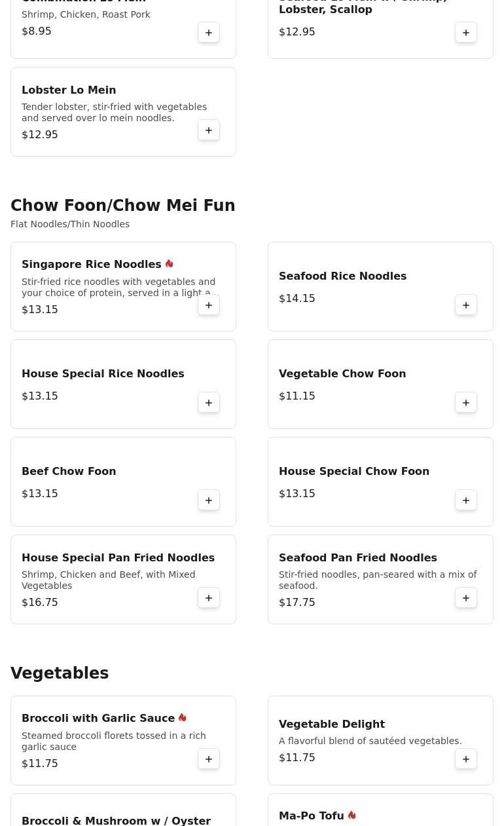
Task: Add the $12.95 Seafood Lo Mein
Action: 466,33
